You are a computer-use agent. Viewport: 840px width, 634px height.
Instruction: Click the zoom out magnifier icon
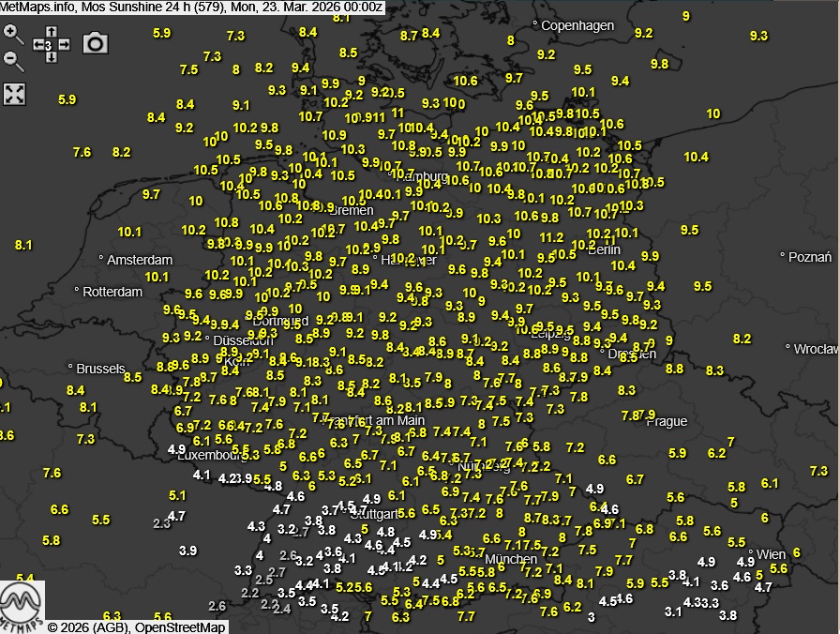pyautogui.click(x=13, y=61)
